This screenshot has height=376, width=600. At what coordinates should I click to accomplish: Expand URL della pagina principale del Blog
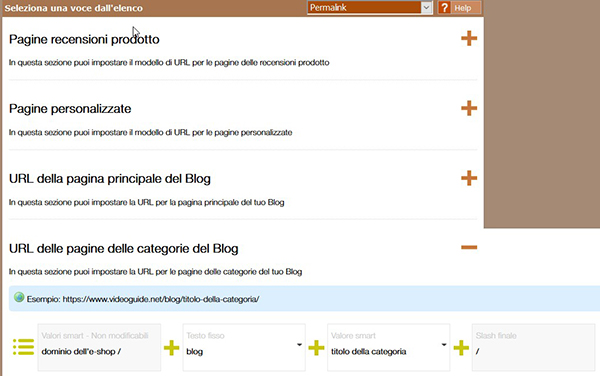[469, 178]
